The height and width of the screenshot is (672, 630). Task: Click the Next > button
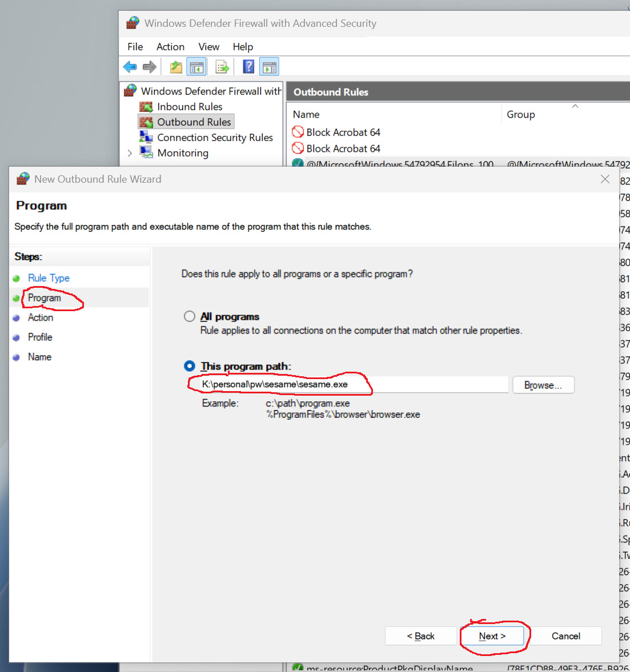[x=492, y=636]
